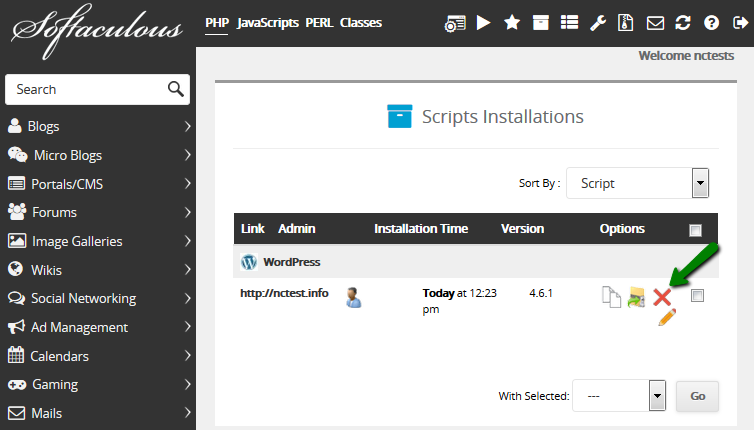Click inside the Search input field
Viewport: 754px width, 430px height.
[x=85, y=89]
